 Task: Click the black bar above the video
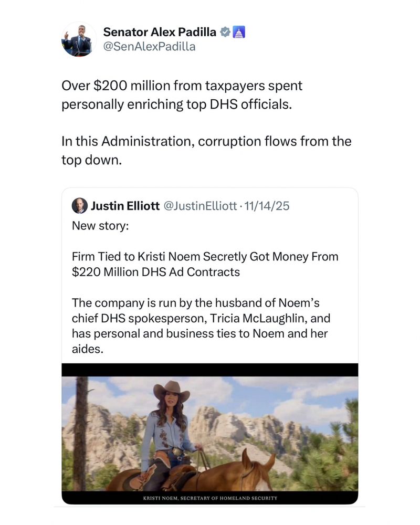[x=210, y=370]
